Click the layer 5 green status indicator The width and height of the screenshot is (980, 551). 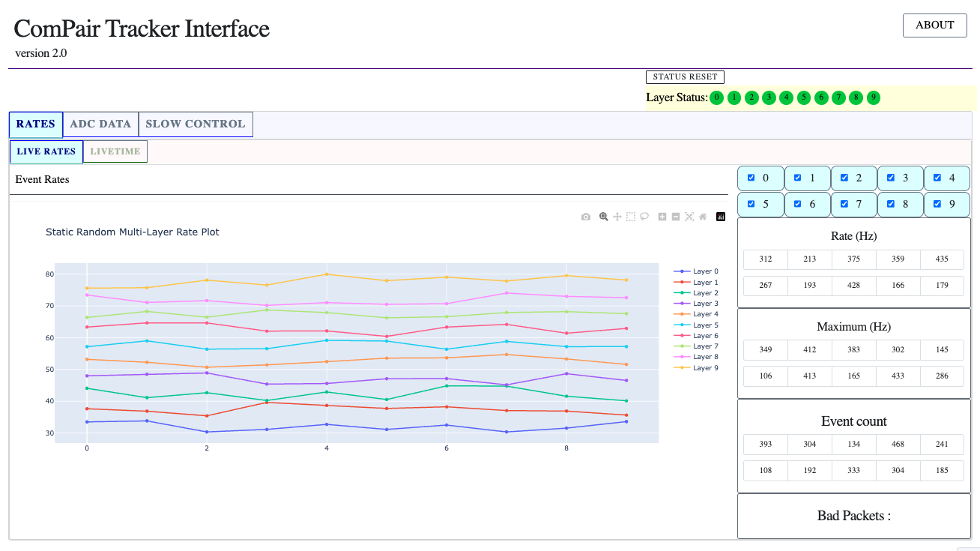(x=804, y=97)
